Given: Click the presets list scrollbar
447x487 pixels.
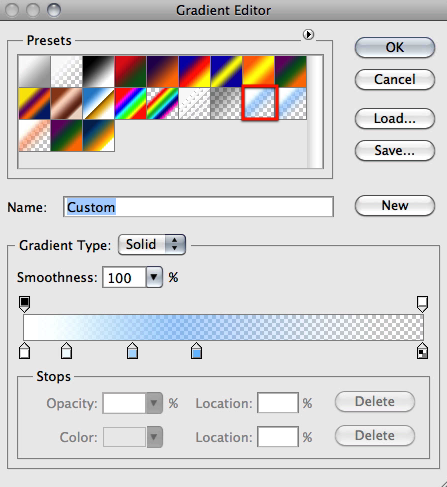Looking at the screenshot, I should click(315, 112).
